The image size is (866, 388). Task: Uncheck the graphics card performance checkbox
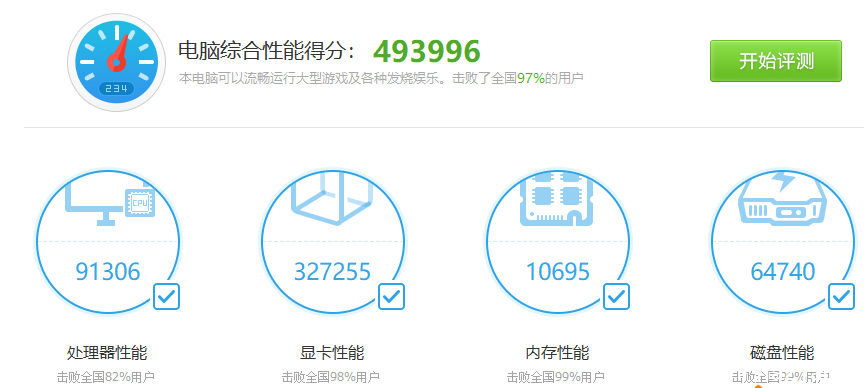(x=391, y=297)
